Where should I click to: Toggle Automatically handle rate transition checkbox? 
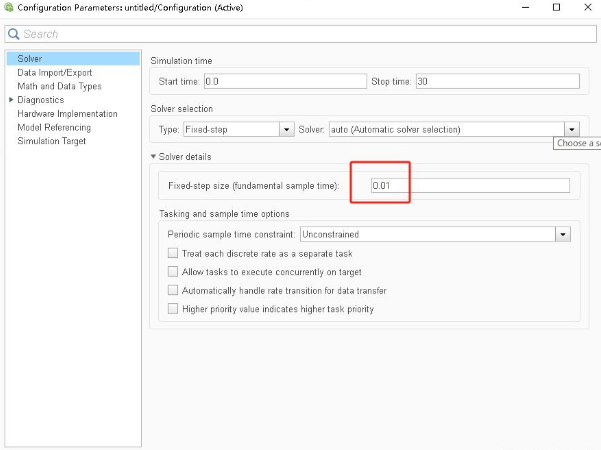(174, 291)
